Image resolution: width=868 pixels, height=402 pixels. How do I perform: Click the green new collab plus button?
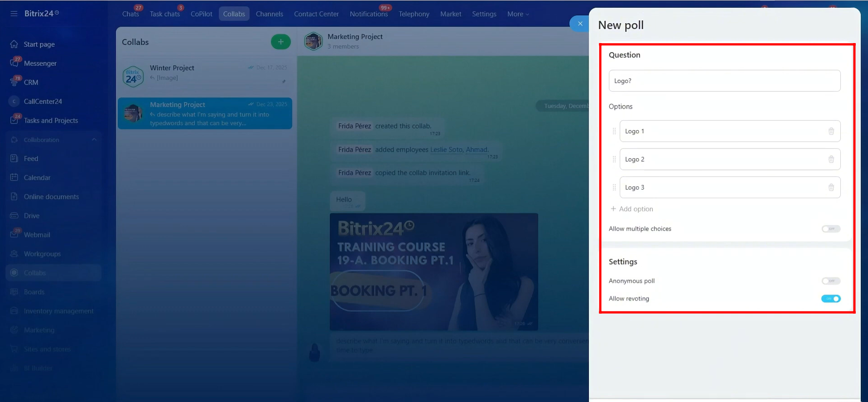[280, 42]
